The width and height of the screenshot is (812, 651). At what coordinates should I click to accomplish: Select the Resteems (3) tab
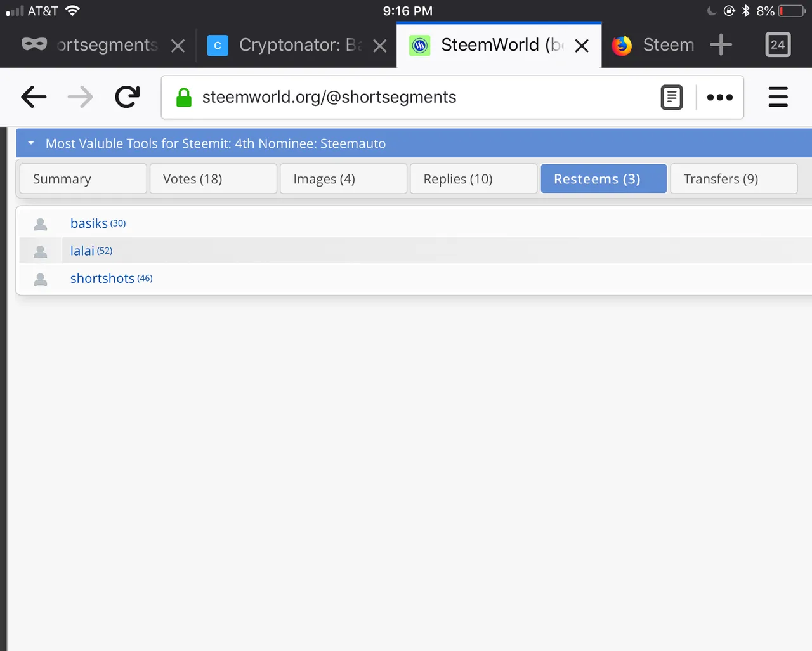(604, 179)
